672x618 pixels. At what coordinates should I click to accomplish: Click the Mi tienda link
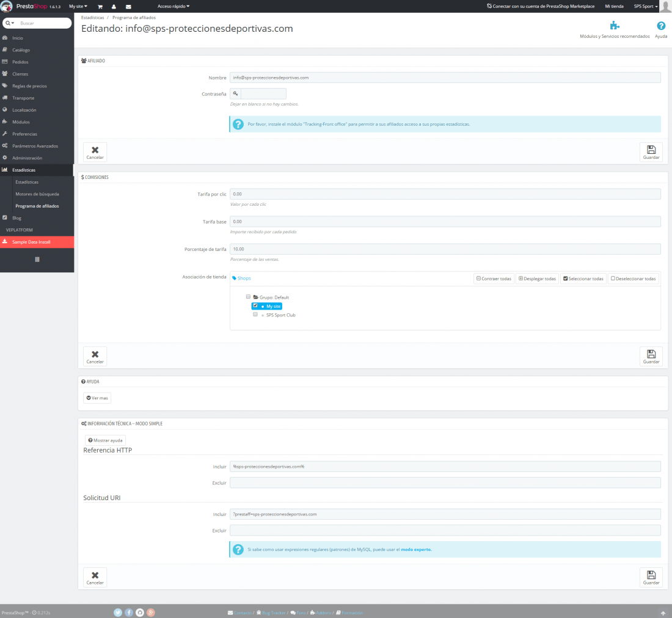(x=614, y=7)
